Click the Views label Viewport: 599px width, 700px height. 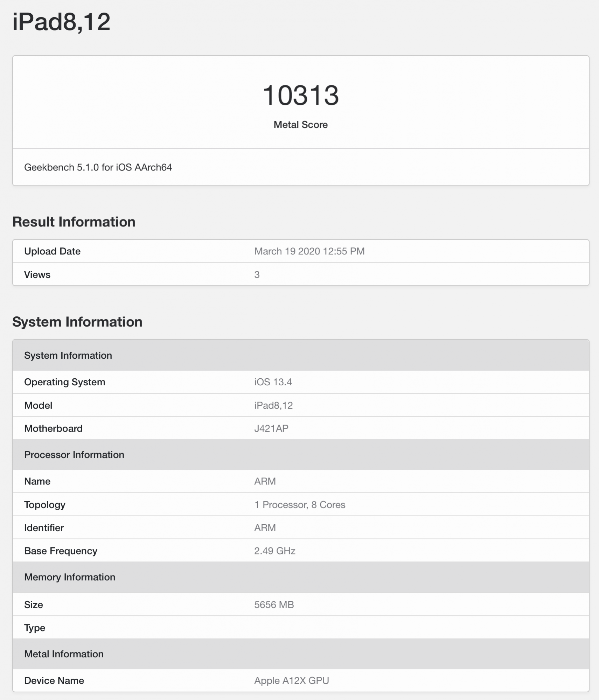tap(37, 275)
